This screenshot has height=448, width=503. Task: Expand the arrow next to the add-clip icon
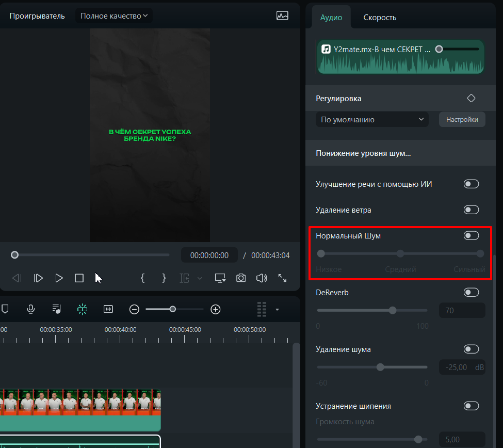pyautogui.click(x=200, y=278)
